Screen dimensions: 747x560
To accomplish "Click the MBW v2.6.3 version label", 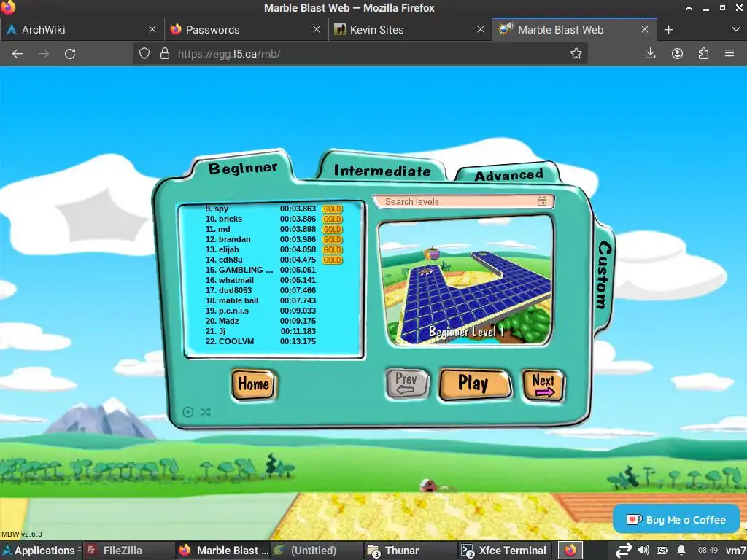I will [x=22, y=534].
